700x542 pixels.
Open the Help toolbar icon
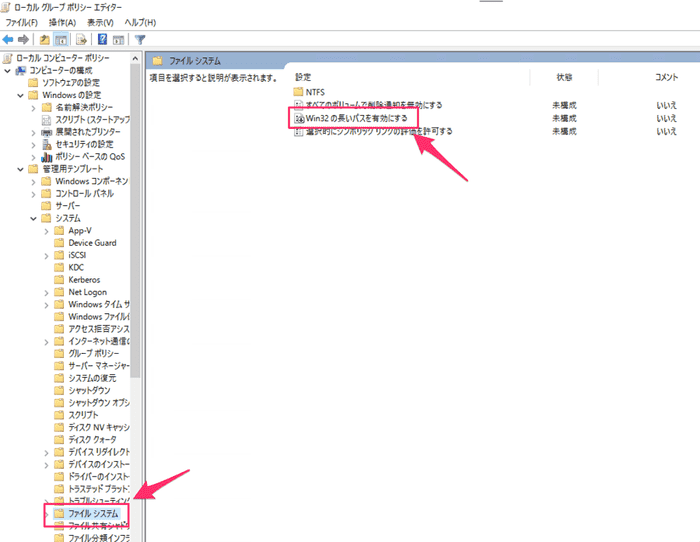[x=102, y=39]
